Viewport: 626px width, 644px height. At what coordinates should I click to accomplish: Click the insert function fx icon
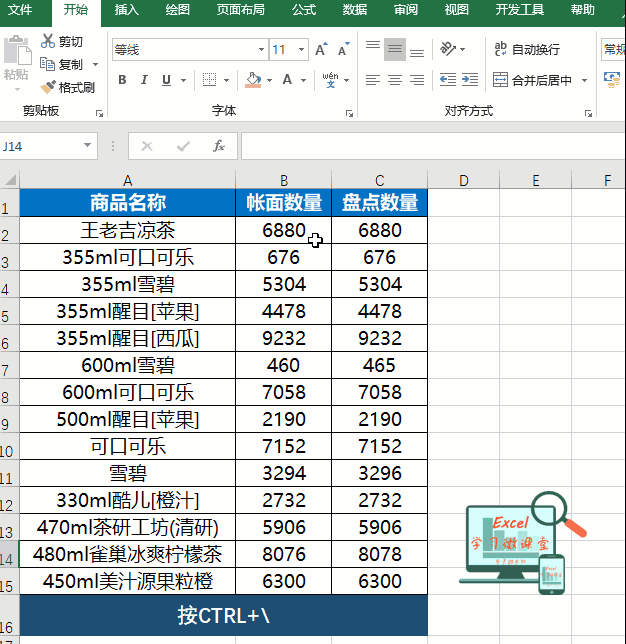click(x=219, y=146)
